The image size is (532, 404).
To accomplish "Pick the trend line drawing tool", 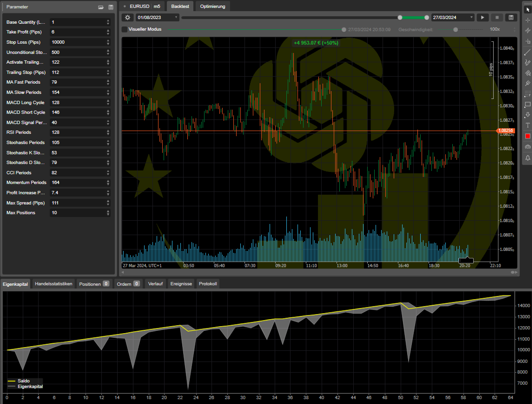I will [528, 52].
